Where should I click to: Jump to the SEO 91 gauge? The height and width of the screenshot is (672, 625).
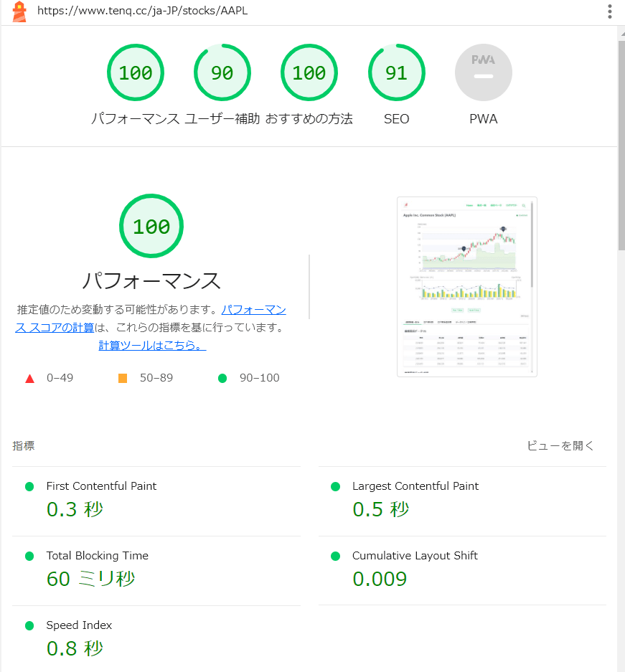point(397,72)
